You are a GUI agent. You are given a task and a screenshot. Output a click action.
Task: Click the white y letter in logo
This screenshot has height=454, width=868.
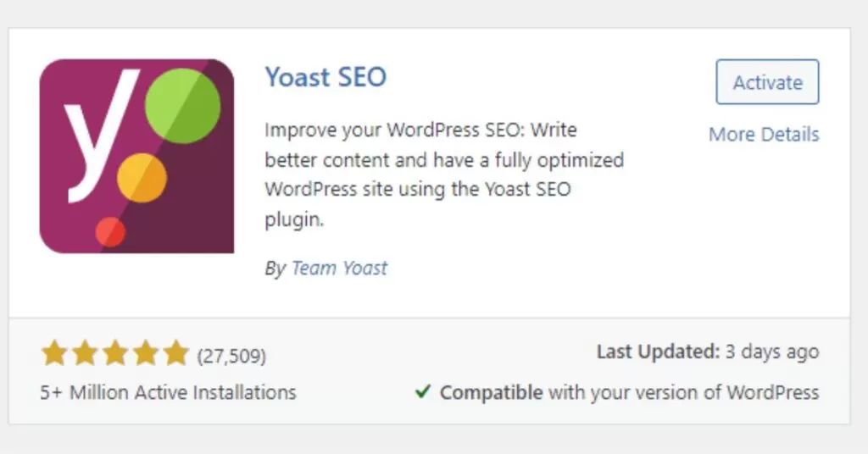point(101,136)
